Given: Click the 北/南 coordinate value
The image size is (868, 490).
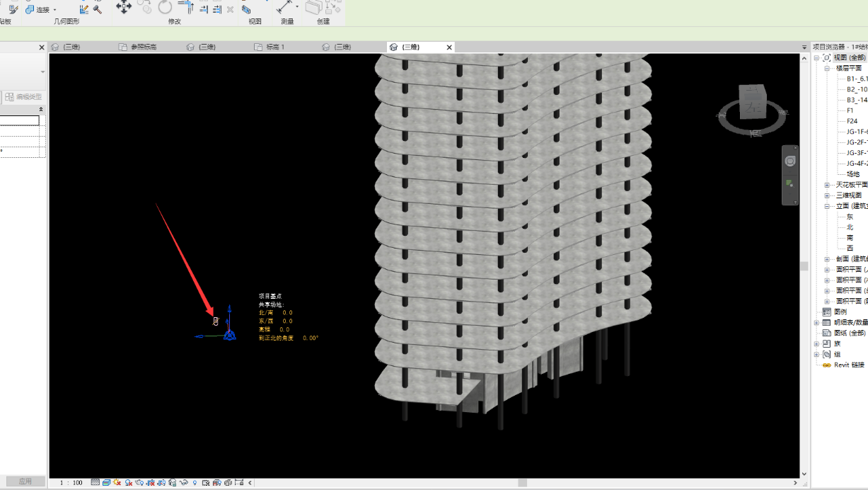Looking at the screenshot, I should pos(287,312).
